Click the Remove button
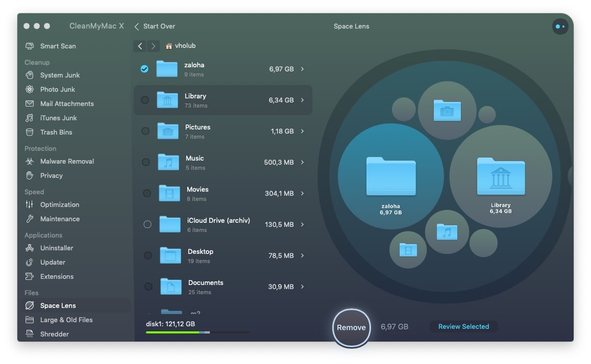The width and height of the screenshot is (591, 364). point(351,327)
